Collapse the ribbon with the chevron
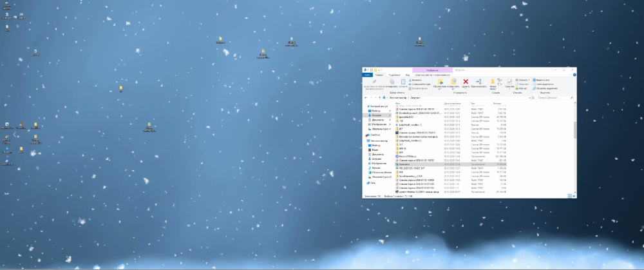Viewport: 644px width, 270px height. coord(570,75)
